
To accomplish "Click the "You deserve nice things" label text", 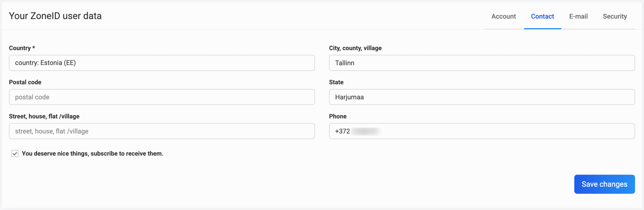I will (x=92, y=153).
